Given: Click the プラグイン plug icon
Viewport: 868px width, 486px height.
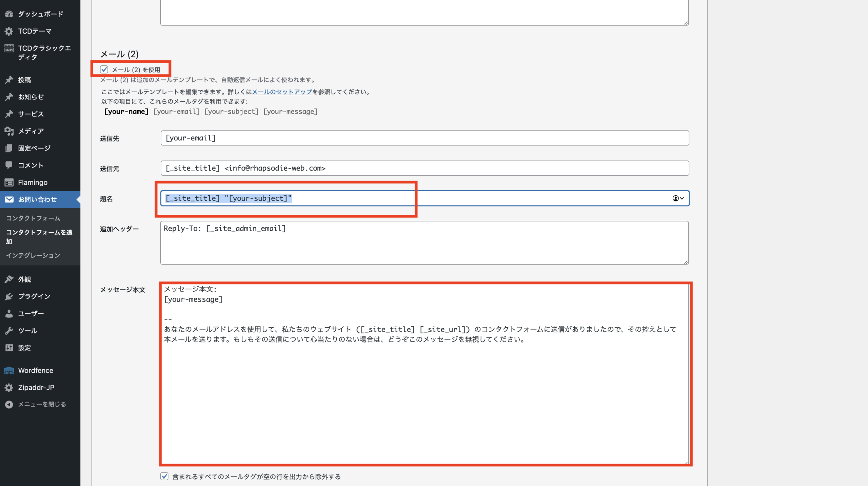Looking at the screenshot, I should [9, 296].
